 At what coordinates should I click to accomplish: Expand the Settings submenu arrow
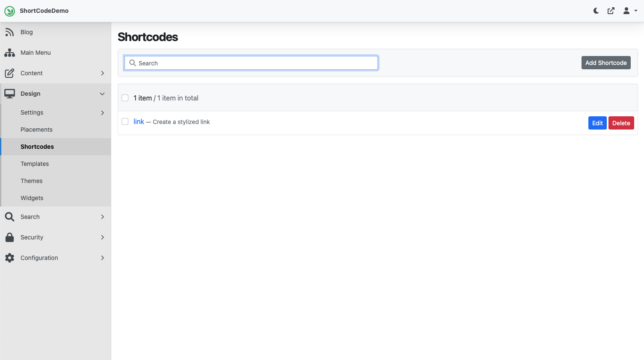click(102, 112)
